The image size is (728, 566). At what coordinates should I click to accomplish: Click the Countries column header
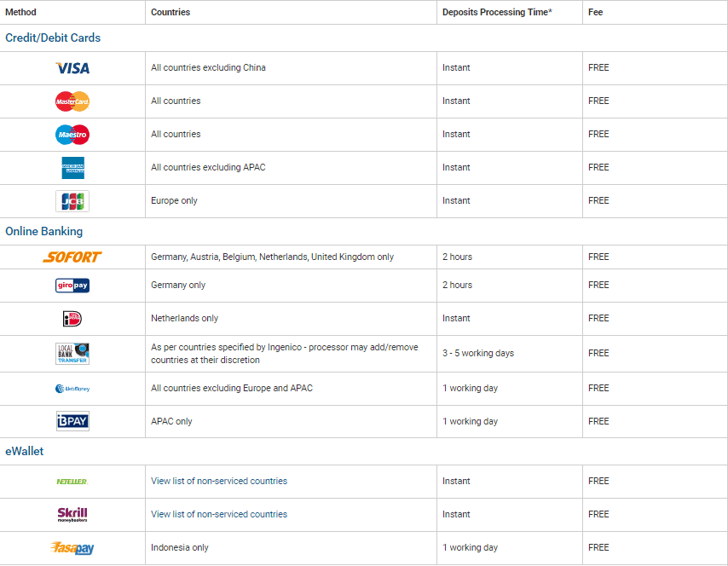[x=170, y=13]
